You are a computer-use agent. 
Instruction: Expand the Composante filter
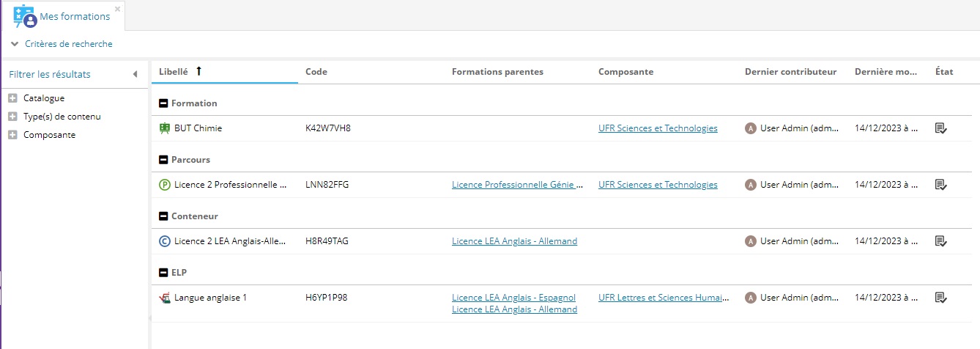click(x=12, y=135)
